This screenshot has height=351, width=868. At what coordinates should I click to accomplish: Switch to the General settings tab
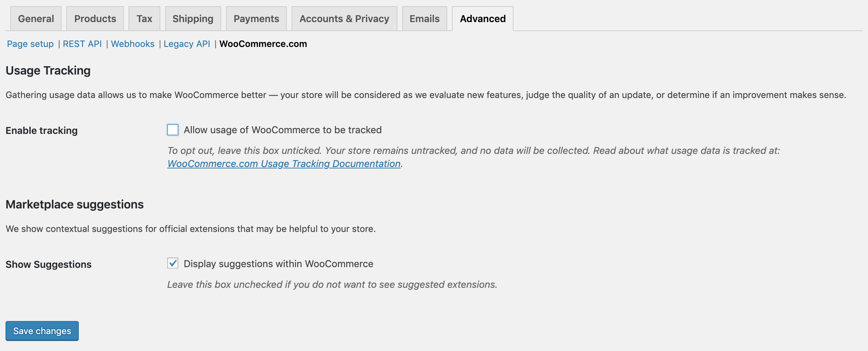36,19
